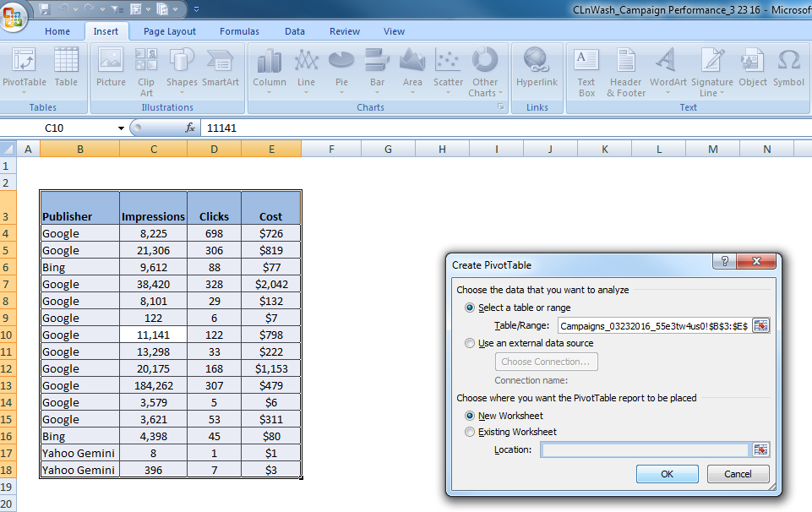Screen dimensions: 812x512
Task: Insert WordArt
Action: 667,71
